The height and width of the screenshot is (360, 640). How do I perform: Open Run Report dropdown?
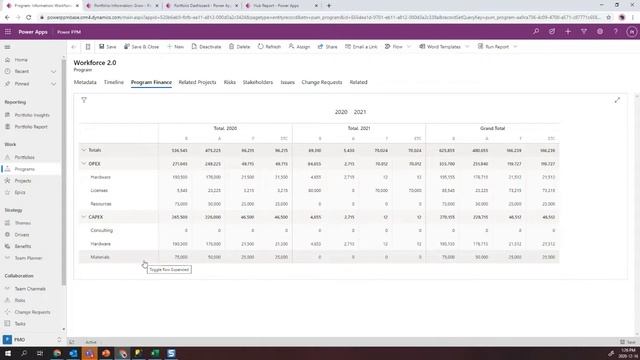(497, 47)
